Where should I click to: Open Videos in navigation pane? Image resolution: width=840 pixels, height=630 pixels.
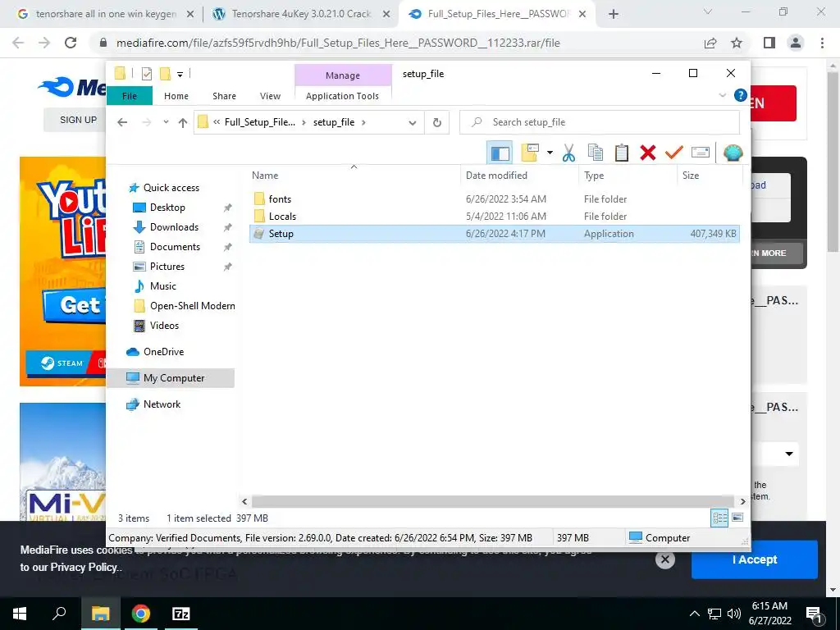(164, 326)
